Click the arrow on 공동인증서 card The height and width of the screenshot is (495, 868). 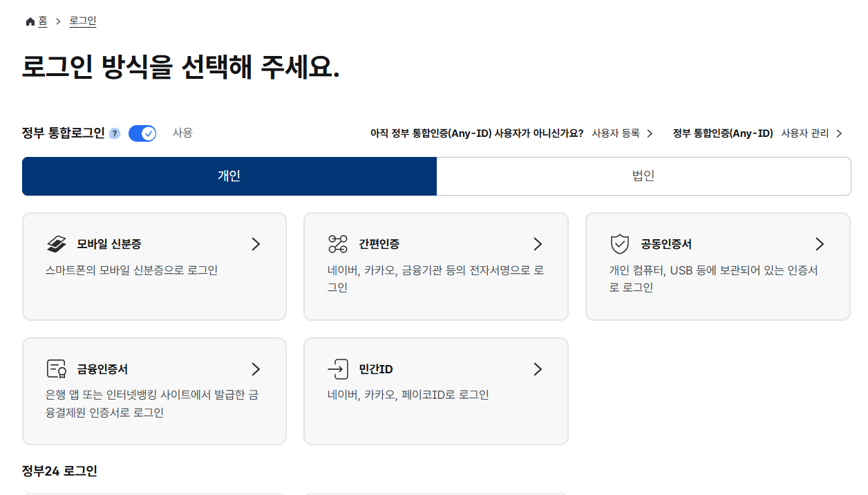click(x=820, y=244)
